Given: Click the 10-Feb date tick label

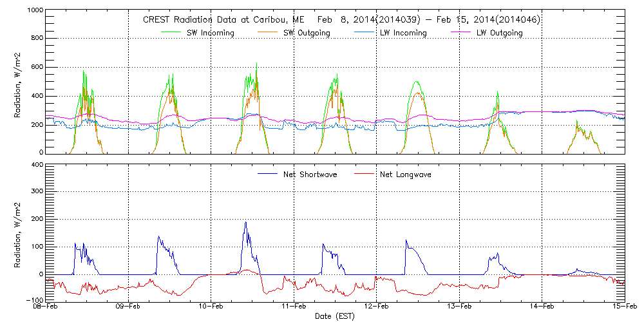Looking at the screenshot, I should (x=211, y=307).
